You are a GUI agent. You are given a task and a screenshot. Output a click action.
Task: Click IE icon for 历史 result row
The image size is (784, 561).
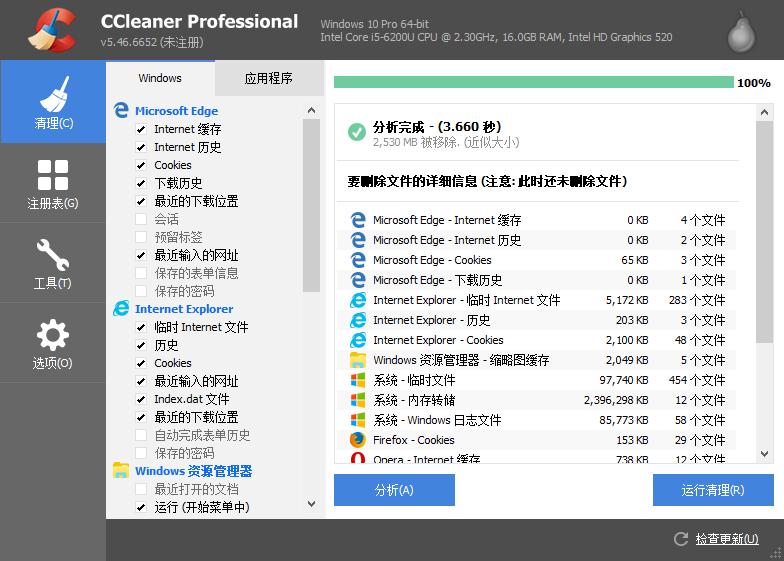[x=358, y=320]
